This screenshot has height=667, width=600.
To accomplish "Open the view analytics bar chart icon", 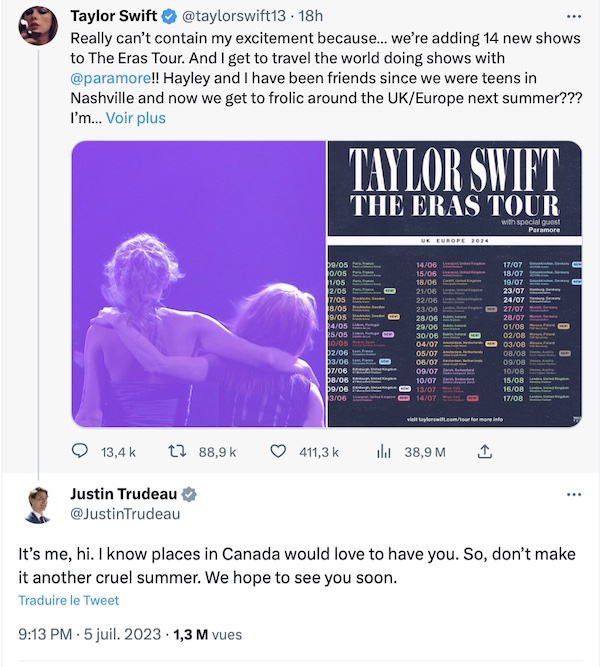I will click(383, 451).
